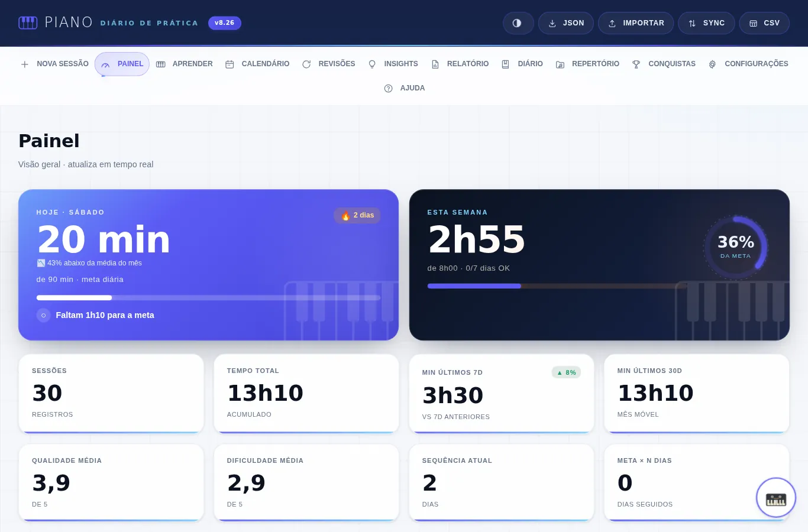This screenshot has width=808, height=532.
Task: Click the Conquistas trophy icon
Action: tap(636, 64)
